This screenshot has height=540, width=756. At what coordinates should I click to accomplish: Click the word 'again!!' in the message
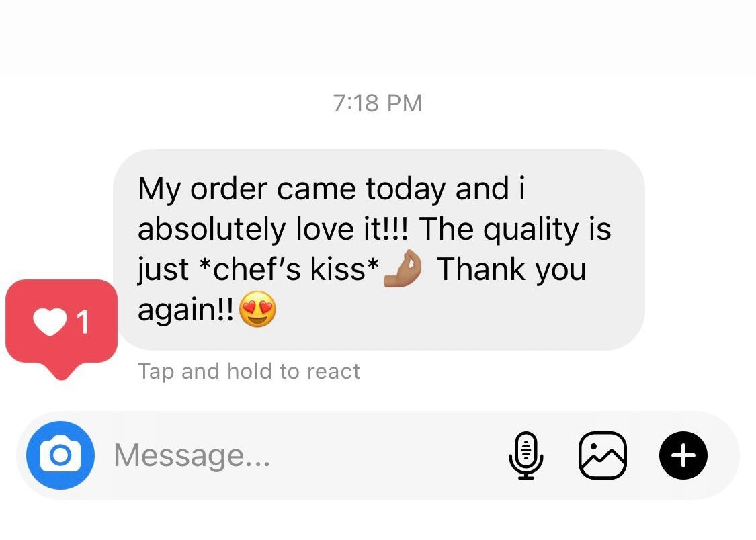pos(185,310)
